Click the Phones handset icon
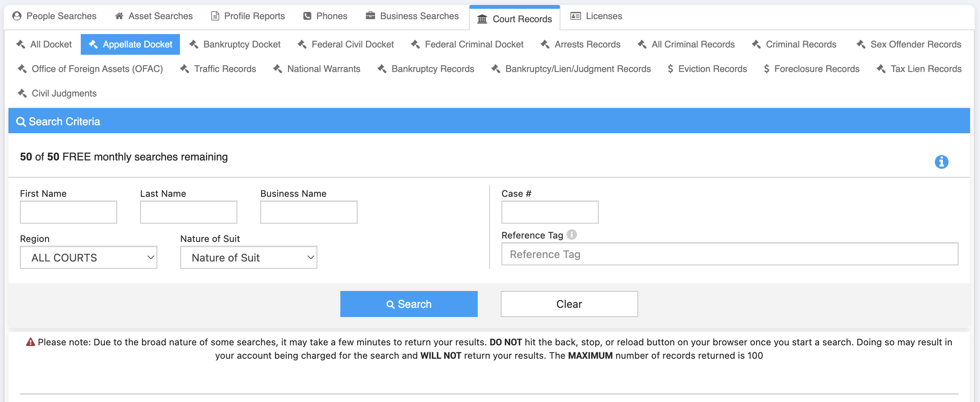Viewport: 980px width, 402px height. click(x=307, y=16)
